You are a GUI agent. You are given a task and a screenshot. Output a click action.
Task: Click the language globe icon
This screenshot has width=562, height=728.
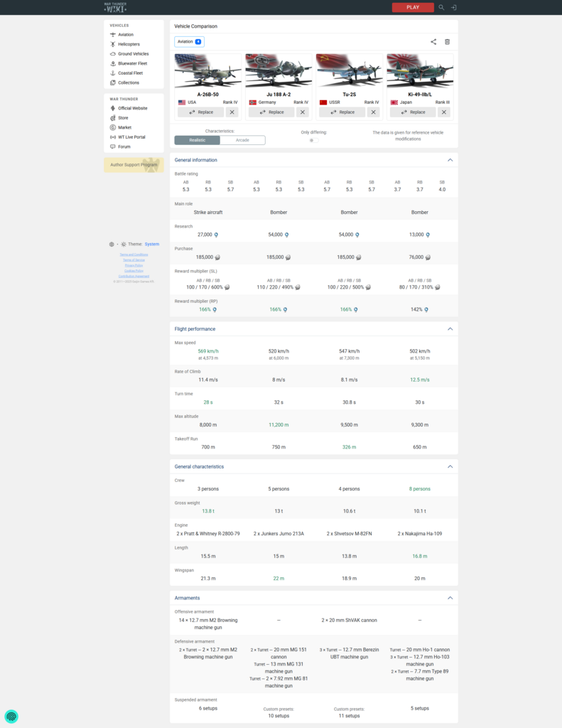tap(112, 245)
